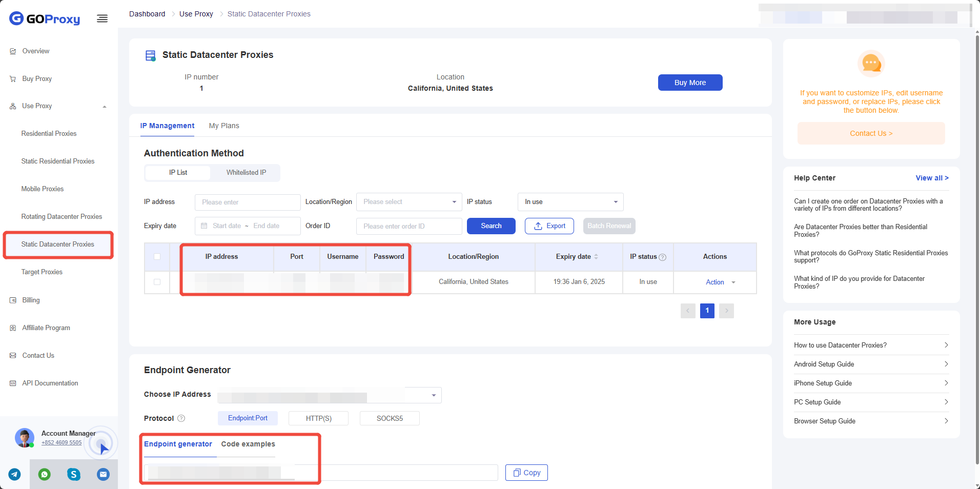Open Skype contact icon
The image size is (980, 489).
(74, 474)
